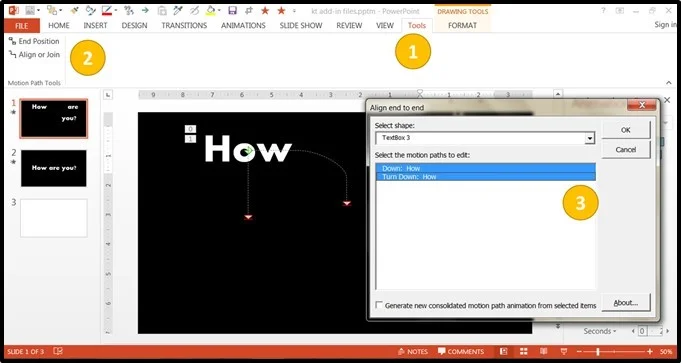Open the fill bucket dropdown arrow

pos(218,10)
